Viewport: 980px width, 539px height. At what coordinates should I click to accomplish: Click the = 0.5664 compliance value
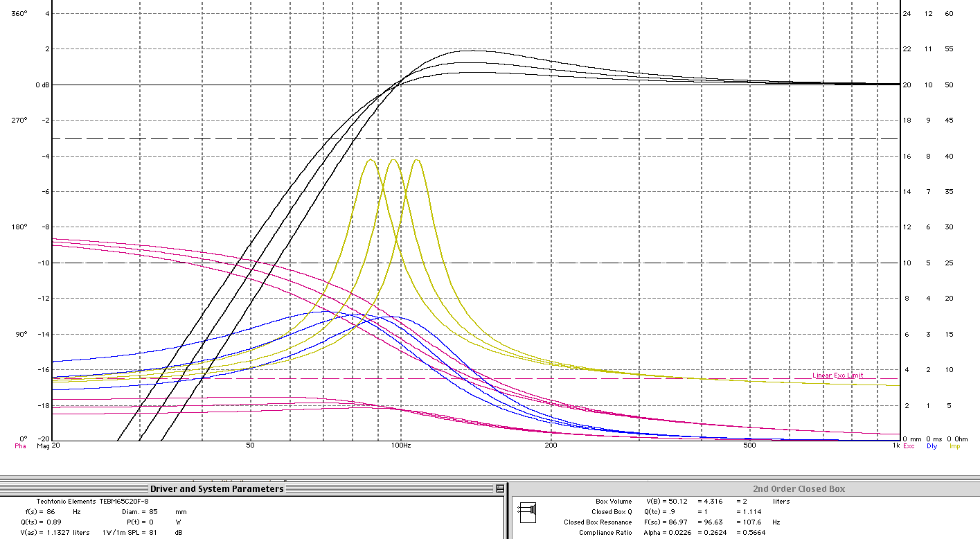click(752, 533)
